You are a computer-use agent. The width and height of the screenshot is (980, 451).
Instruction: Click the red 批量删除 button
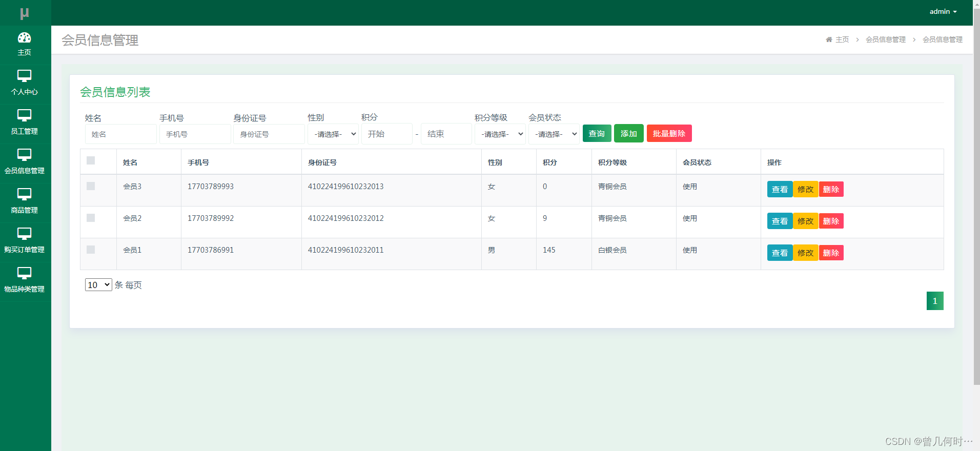click(669, 133)
